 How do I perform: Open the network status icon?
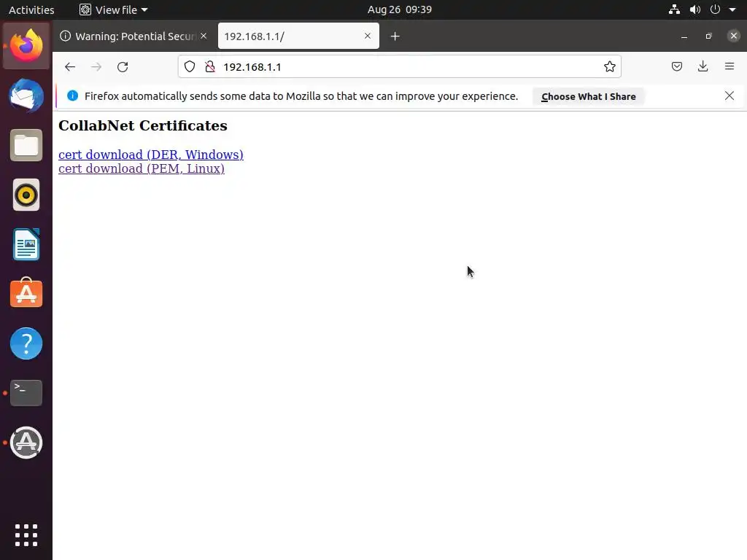point(674,9)
